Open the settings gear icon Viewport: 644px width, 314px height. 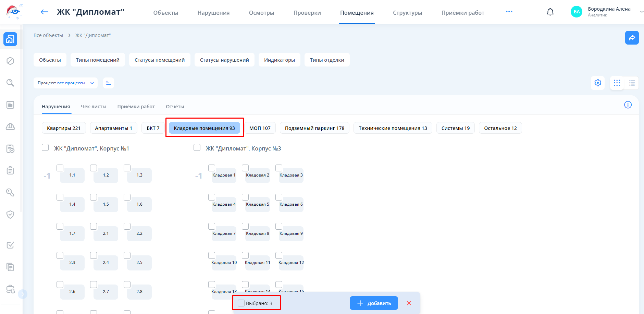(598, 83)
